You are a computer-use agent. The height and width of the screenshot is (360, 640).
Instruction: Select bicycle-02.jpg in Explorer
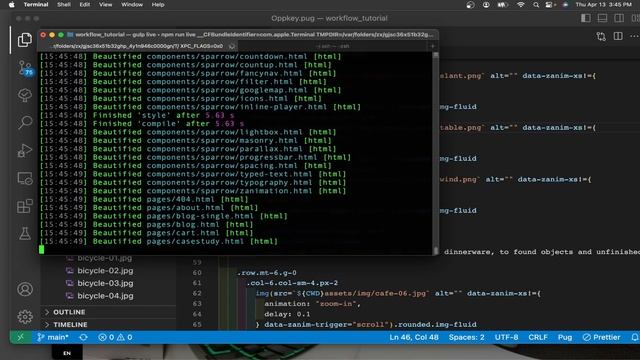click(x=105, y=271)
